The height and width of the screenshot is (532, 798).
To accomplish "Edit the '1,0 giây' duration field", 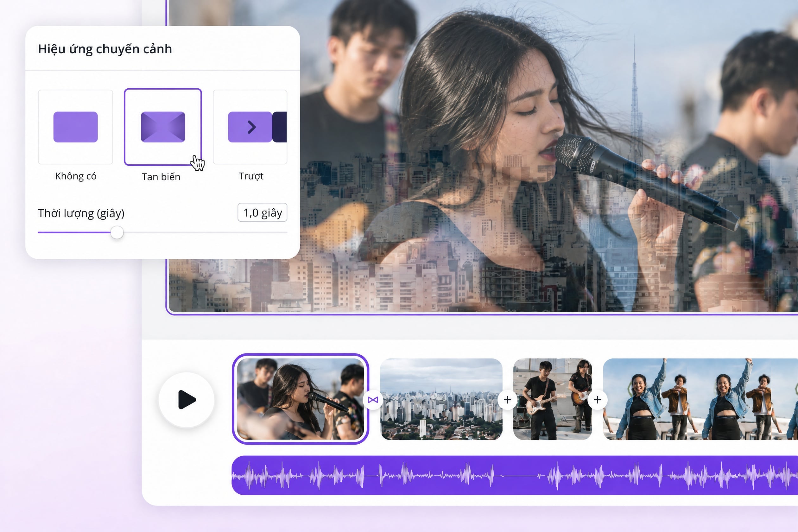I will tap(263, 213).
